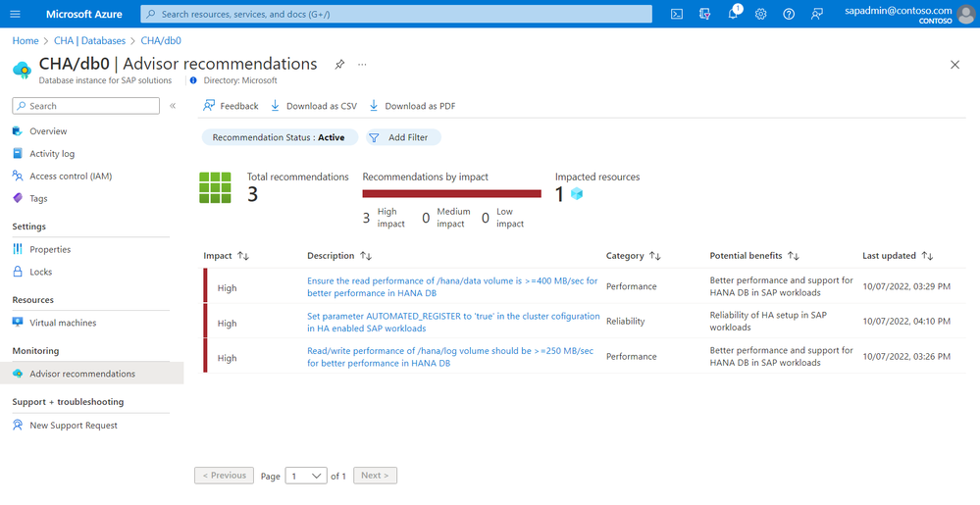Click the impacted resources cube icon
This screenshot has height=505, width=980.
click(x=576, y=194)
